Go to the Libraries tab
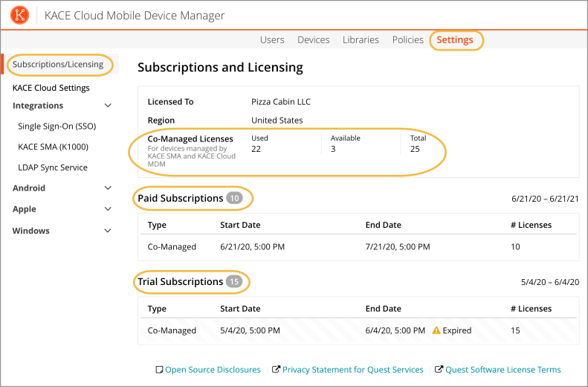Viewport: 588px width, 387px height. coord(361,39)
